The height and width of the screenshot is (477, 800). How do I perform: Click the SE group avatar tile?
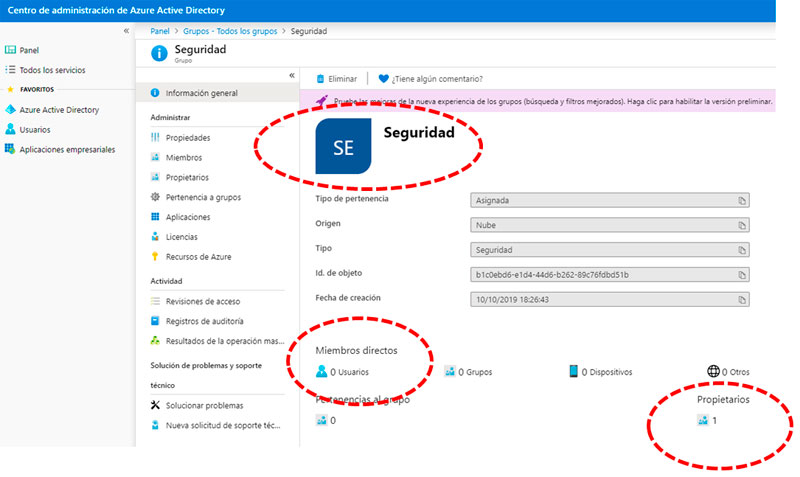tap(343, 146)
